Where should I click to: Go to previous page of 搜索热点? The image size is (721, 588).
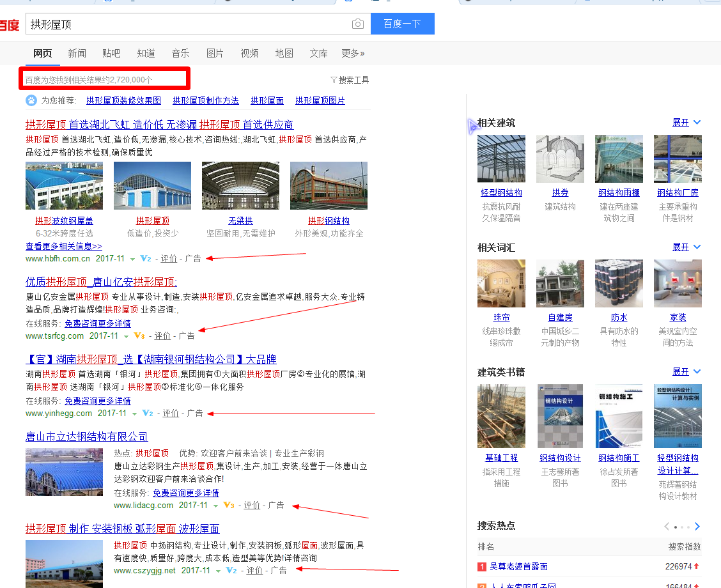667,527
